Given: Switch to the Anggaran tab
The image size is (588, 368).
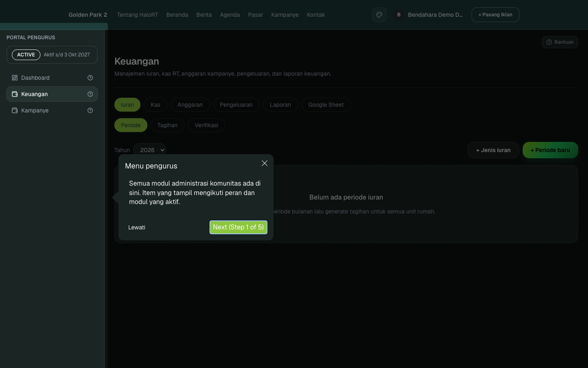Looking at the screenshot, I should click(190, 105).
